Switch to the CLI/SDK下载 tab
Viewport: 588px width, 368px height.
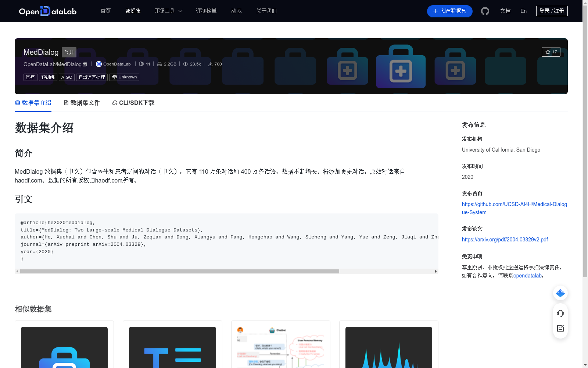pos(133,103)
